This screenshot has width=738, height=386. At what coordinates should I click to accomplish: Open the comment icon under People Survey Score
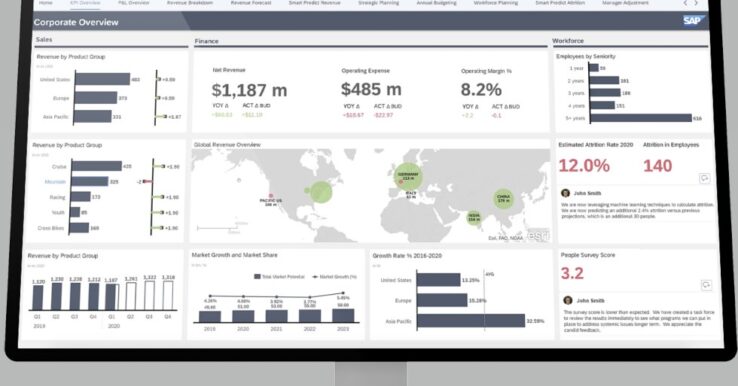pos(706,285)
